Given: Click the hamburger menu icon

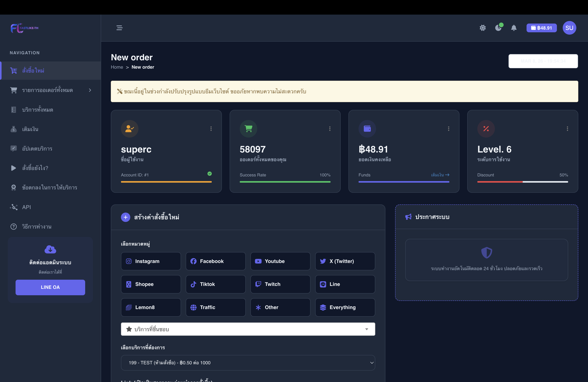Looking at the screenshot, I should (x=119, y=28).
